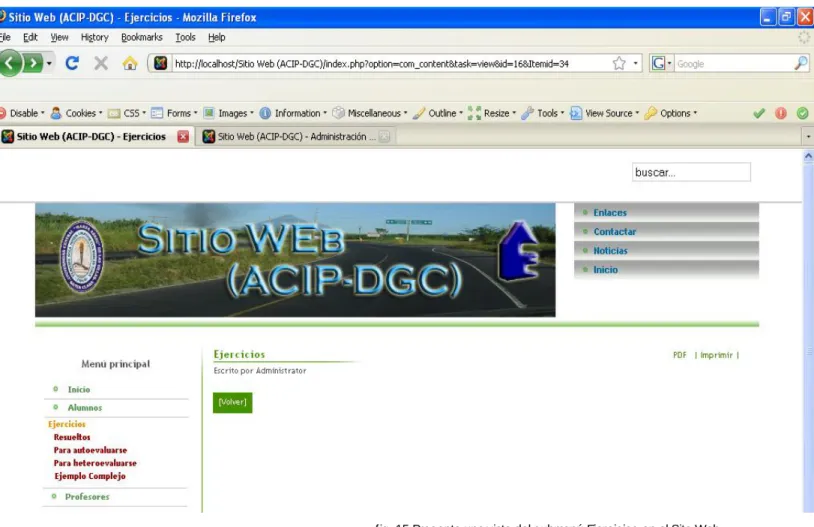Click the Resize toolbar icon
Screen dimensions: 814x527
coord(474,113)
